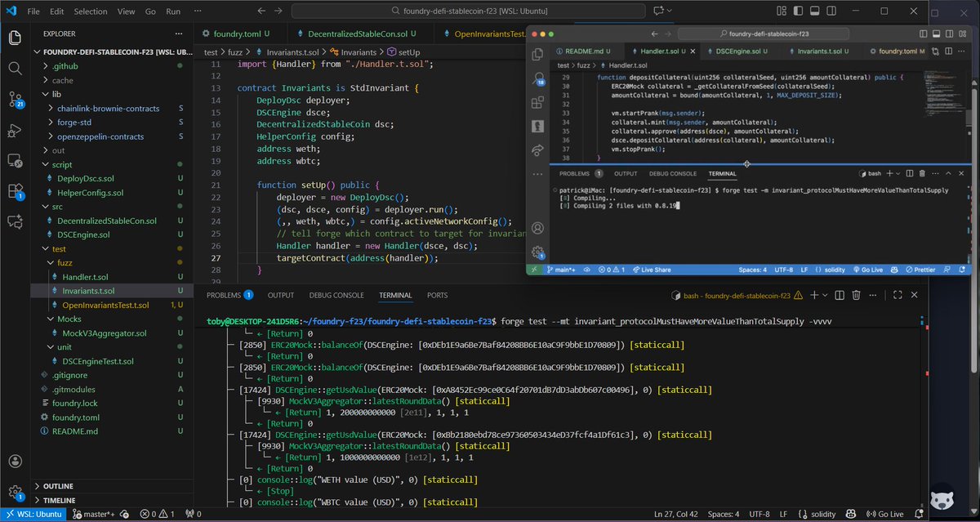Viewport: 980px width, 522px height.
Task: Collapse the Mocks folder
Action: pyautogui.click(x=113, y=319)
